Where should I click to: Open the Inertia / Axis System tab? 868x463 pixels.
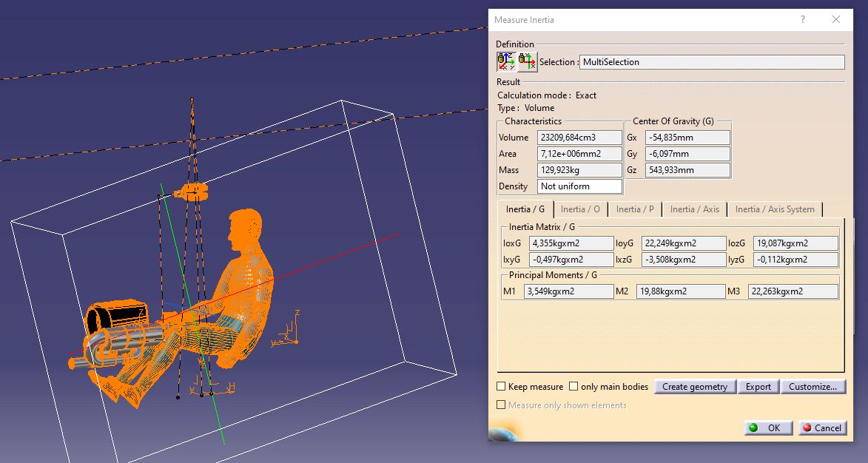[774, 209]
